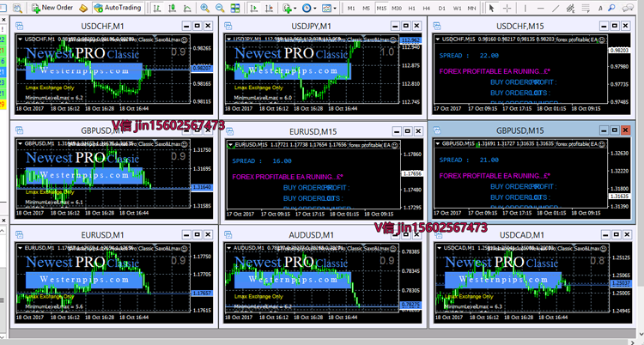The width and height of the screenshot is (644, 345).
Task: Open the periods dropdown arrow
Action: (x=315, y=9)
